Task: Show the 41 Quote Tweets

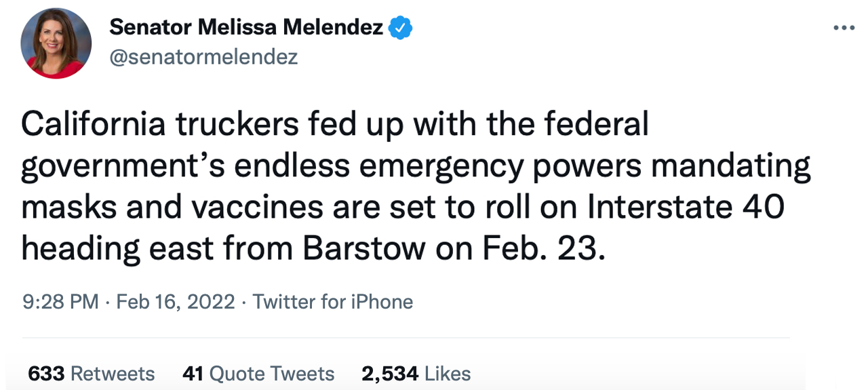Action: coord(258,374)
